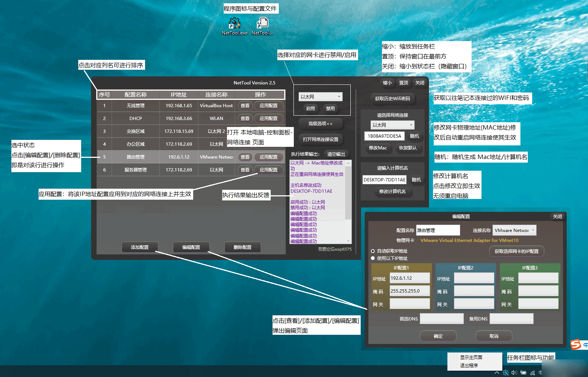The height and width of the screenshot is (377, 588).
Task: Click the 配置名称 field containing 路由管理
Action: (x=438, y=230)
